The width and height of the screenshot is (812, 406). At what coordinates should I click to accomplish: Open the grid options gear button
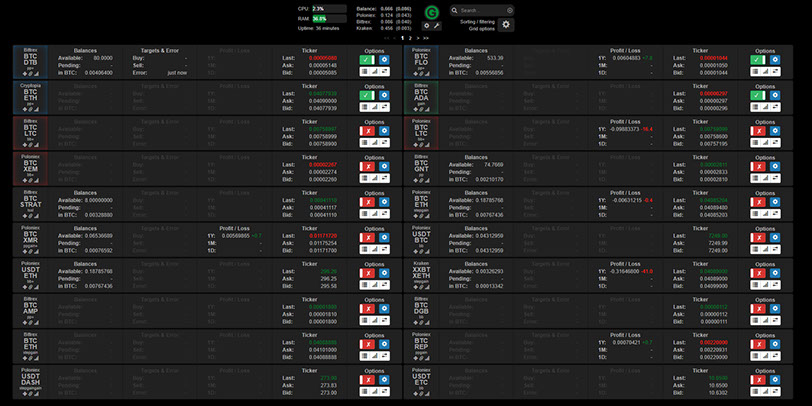click(x=506, y=24)
